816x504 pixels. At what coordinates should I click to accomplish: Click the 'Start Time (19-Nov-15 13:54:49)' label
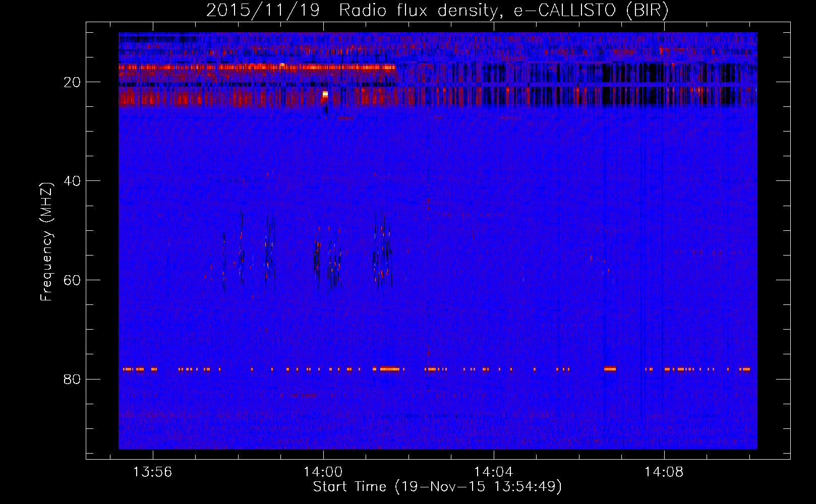437,487
